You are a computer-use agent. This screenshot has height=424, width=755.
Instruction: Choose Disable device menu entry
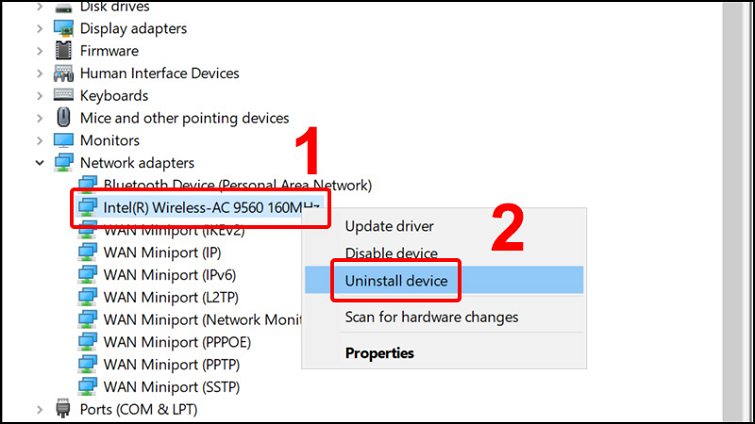[x=391, y=254]
